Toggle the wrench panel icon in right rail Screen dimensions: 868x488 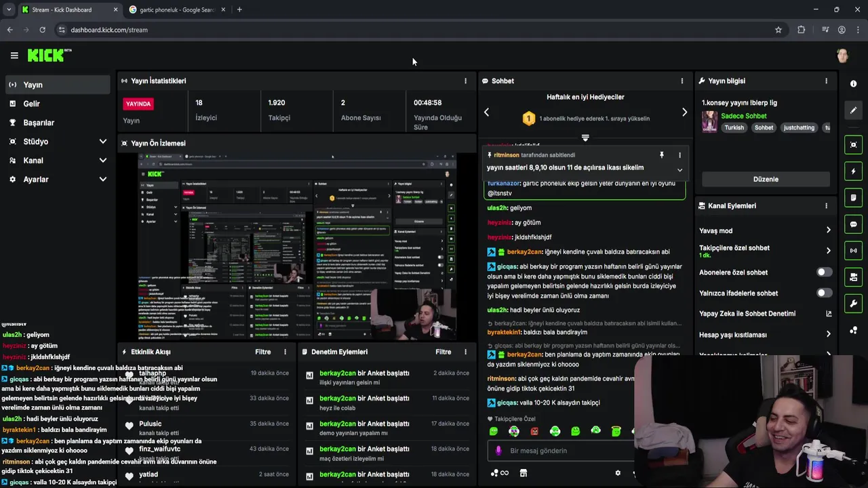point(853,304)
